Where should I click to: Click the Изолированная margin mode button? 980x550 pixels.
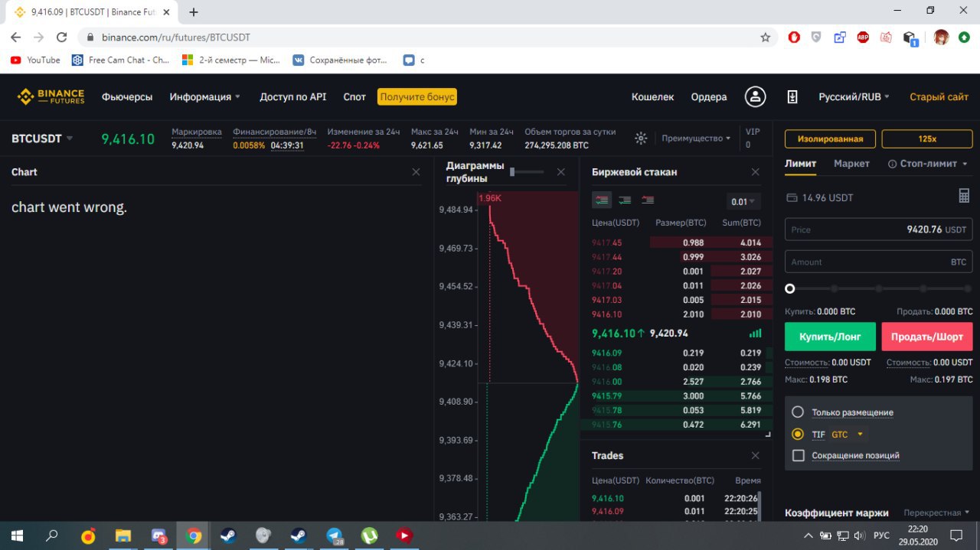pyautogui.click(x=830, y=138)
